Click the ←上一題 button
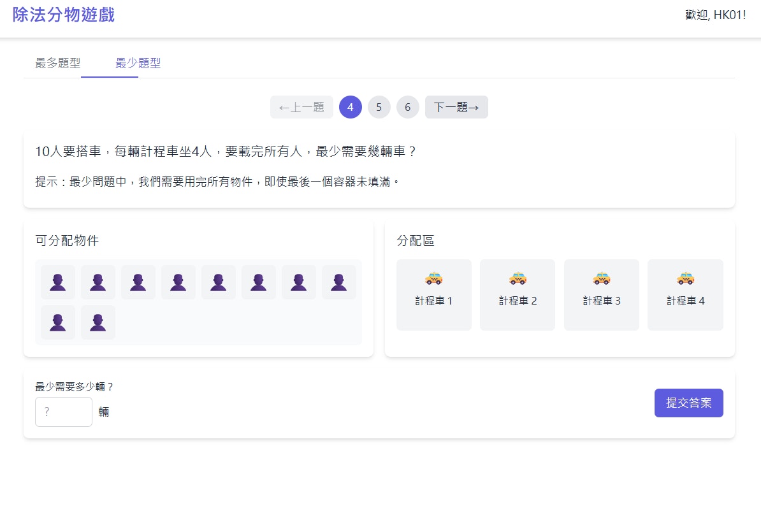761x532 pixels. pyautogui.click(x=301, y=107)
